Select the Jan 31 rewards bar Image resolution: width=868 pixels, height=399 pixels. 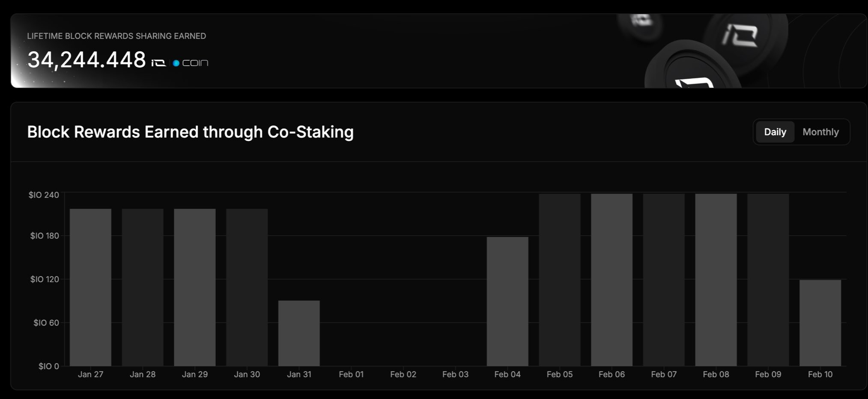299,333
